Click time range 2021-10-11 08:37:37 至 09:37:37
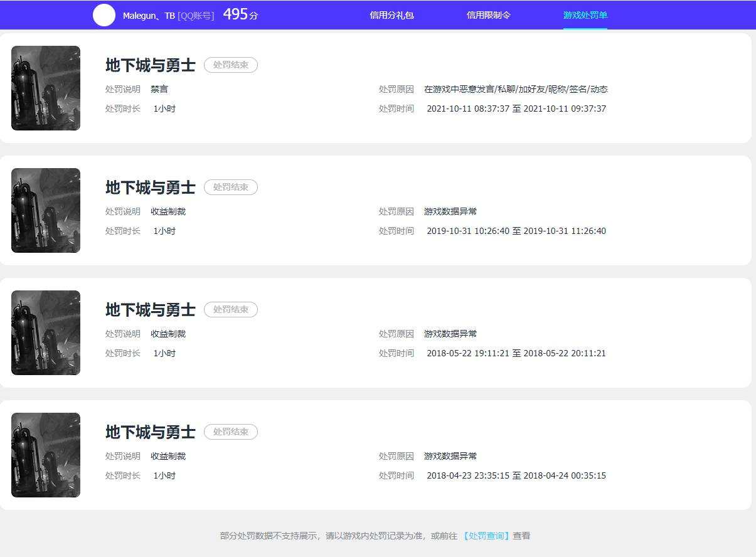Image resolution: width=756 pixels, height=557 pixels. click(x=516, y=109)
